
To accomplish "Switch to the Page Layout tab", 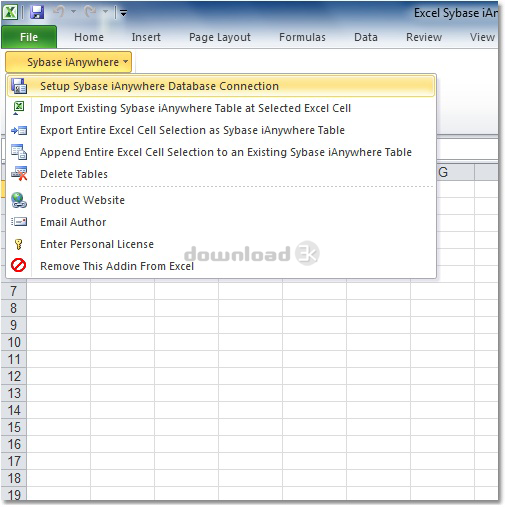I will (x=220, y=37).
